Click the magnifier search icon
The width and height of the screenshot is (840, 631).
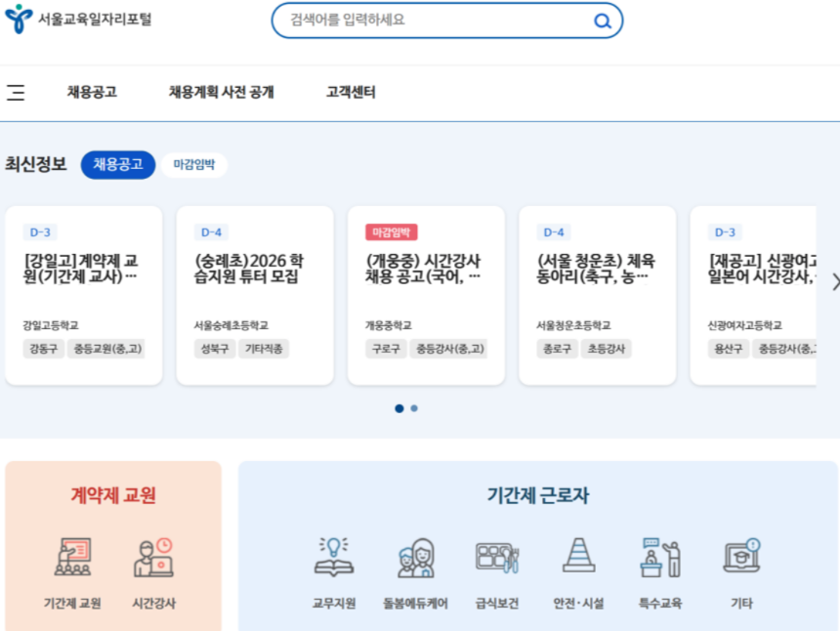602,21
